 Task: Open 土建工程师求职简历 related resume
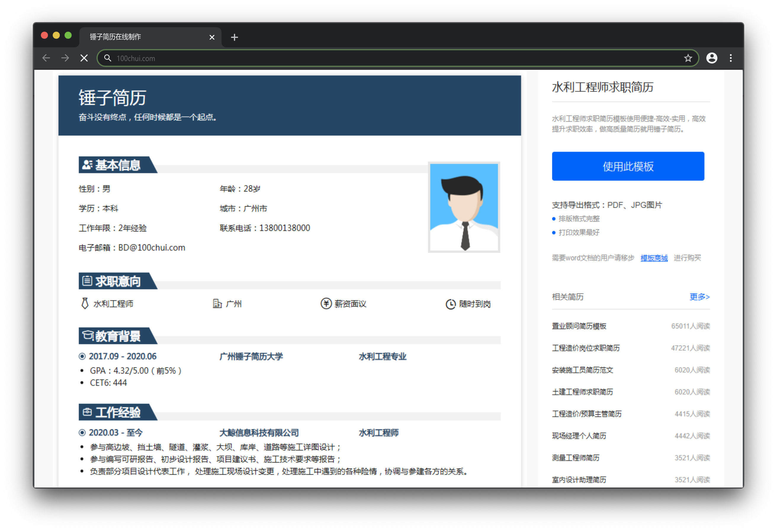(x=582, y=392)
